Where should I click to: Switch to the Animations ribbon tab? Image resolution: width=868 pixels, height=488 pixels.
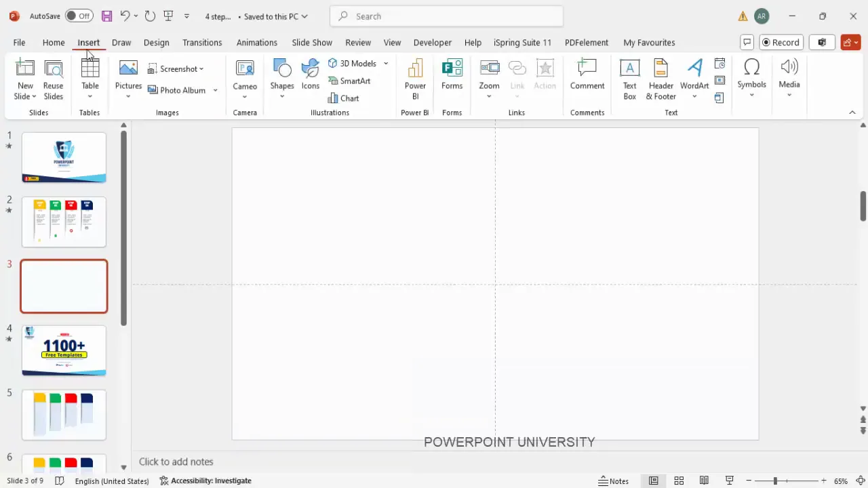click(256, 42)
